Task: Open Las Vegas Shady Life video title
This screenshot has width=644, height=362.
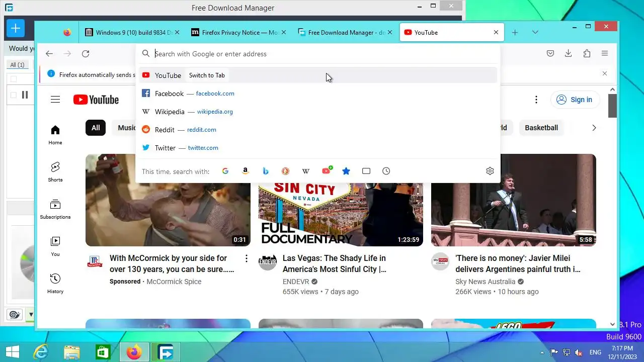Action: click(x=334, y=263)
